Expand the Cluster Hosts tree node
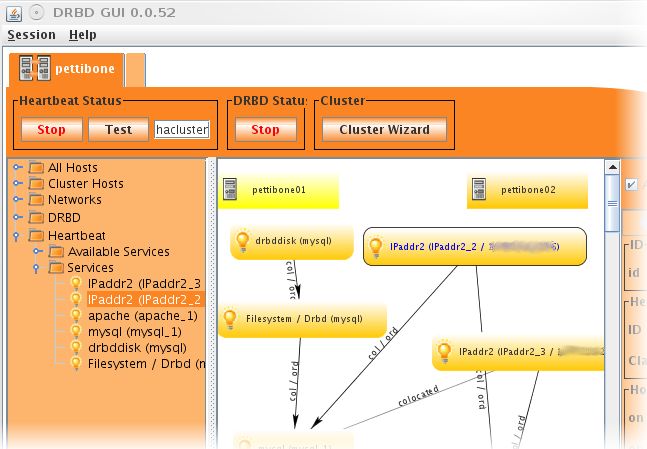This screenshot has width=647, height=449. click(x=17, y=183)
